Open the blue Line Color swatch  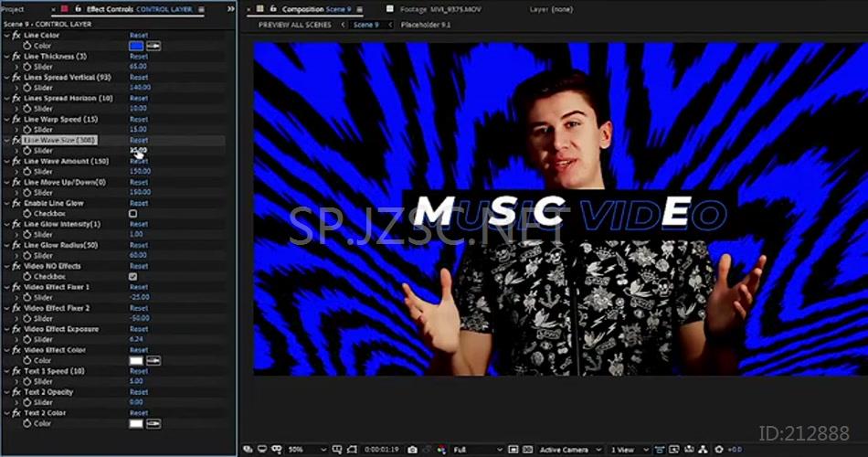[136, 46]
